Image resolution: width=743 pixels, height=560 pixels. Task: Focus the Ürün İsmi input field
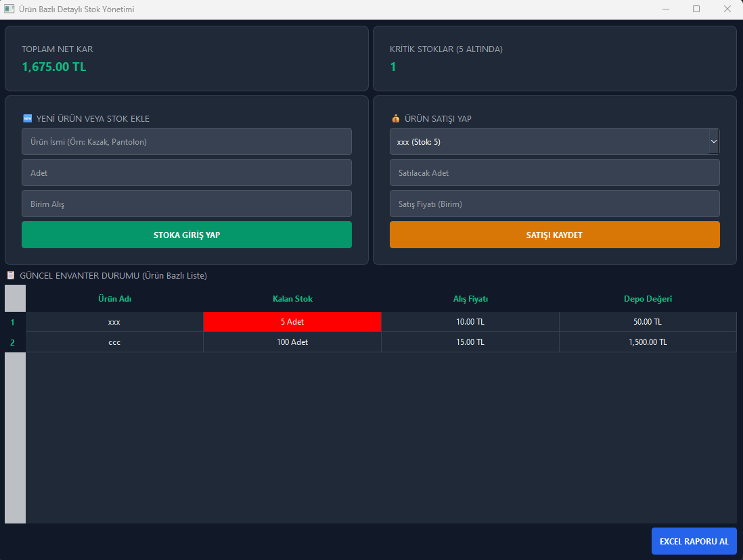point(187,141)
